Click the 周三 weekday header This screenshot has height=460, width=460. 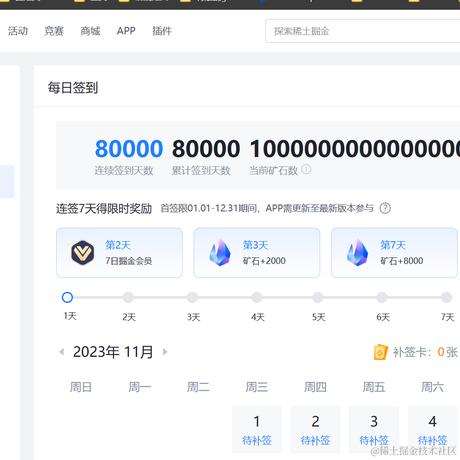pos(257,387)
